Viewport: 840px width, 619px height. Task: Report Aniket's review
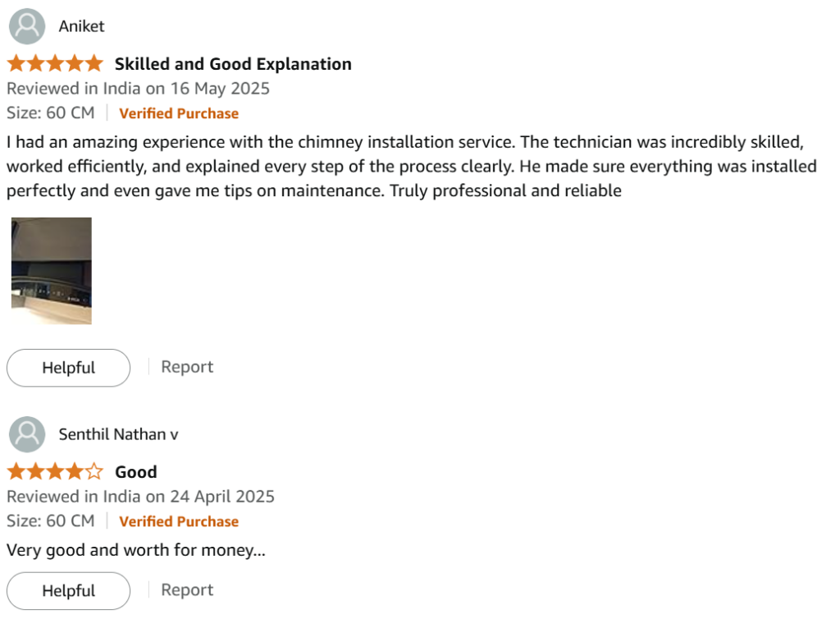click(x=187, y=367)
